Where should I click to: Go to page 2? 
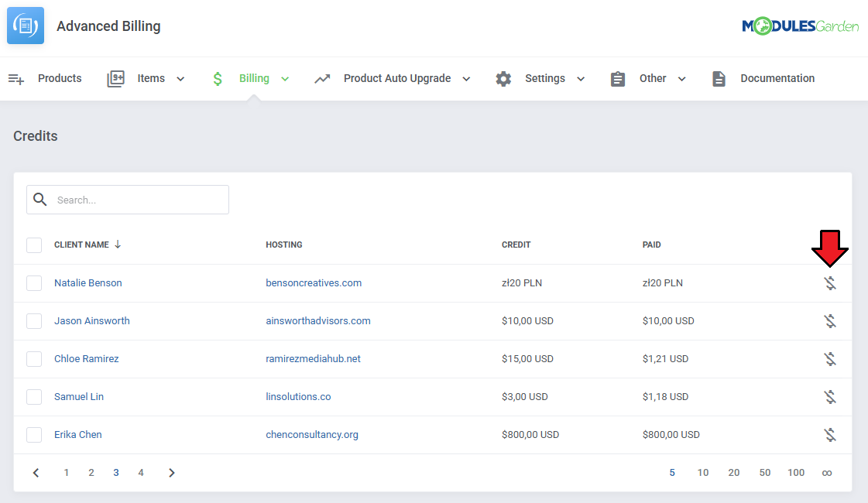pyautogui.click(x=91, y=473)
